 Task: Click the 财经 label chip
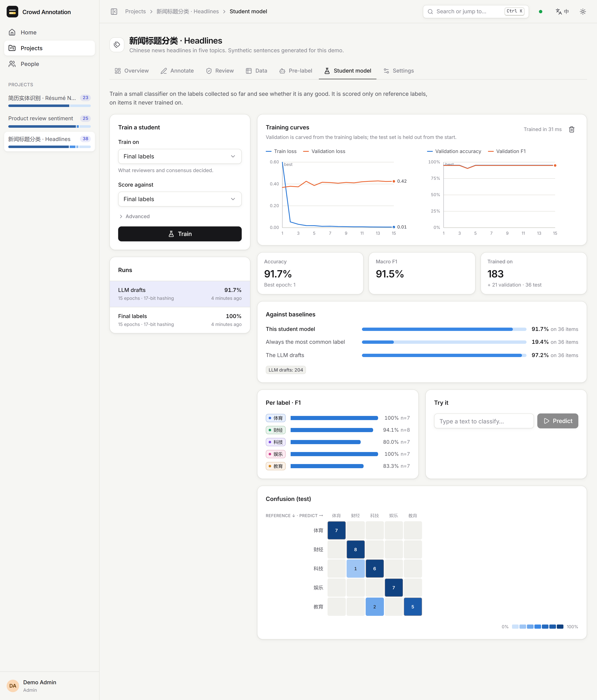click(x=275, y=430)
